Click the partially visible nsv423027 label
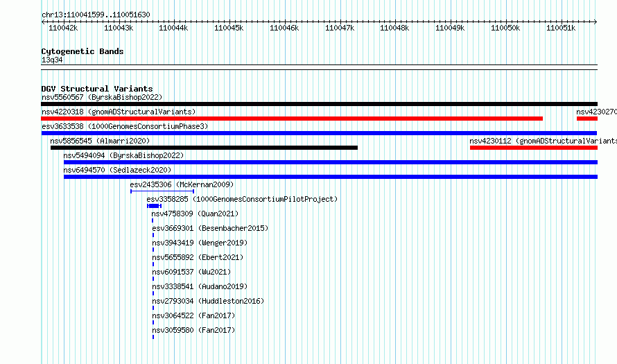Image resolution: width=617 pixels, height=364 pixels. coord(596,112)
